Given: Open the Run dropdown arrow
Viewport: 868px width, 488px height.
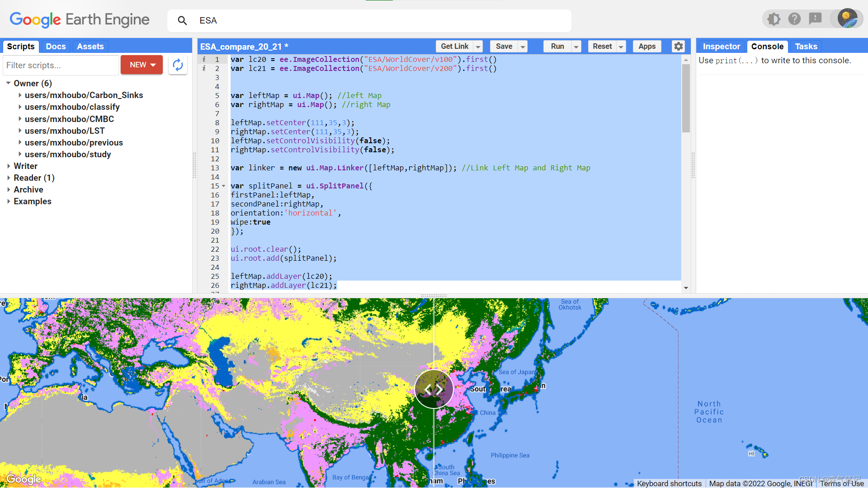Looking at the screenshot, I should [576, 47].
